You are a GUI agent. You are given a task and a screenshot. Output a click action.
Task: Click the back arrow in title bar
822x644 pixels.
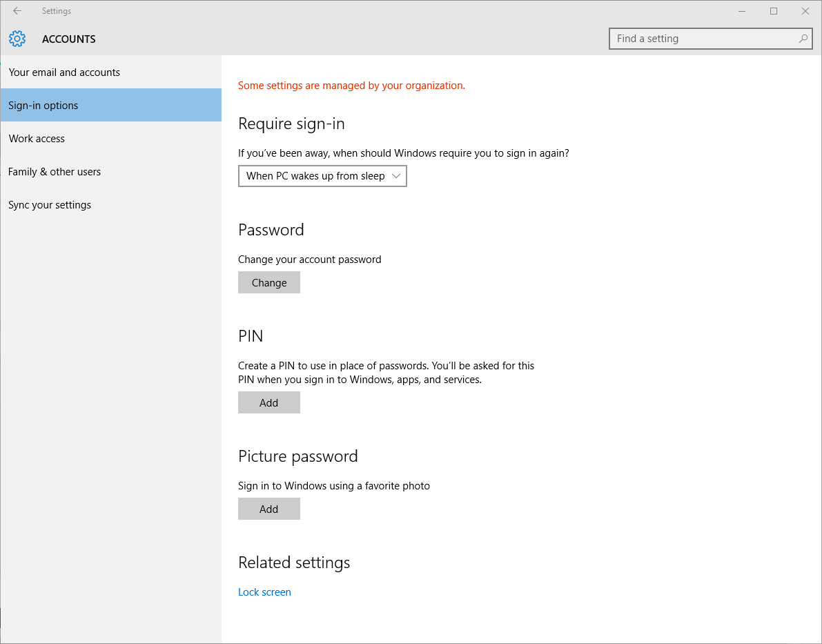(x=17, y=11)
